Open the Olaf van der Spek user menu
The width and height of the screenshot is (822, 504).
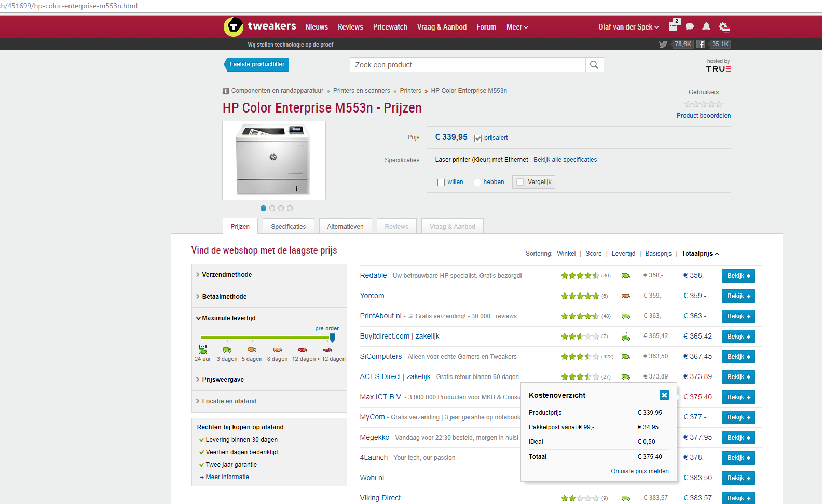tap(628, 27)
